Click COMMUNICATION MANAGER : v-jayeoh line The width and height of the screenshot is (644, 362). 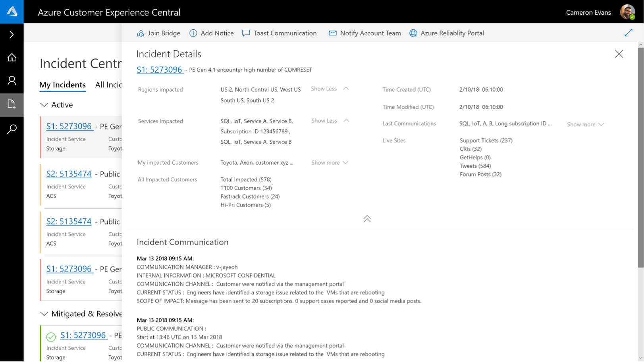pyautogui.click(x=187, y=267)
